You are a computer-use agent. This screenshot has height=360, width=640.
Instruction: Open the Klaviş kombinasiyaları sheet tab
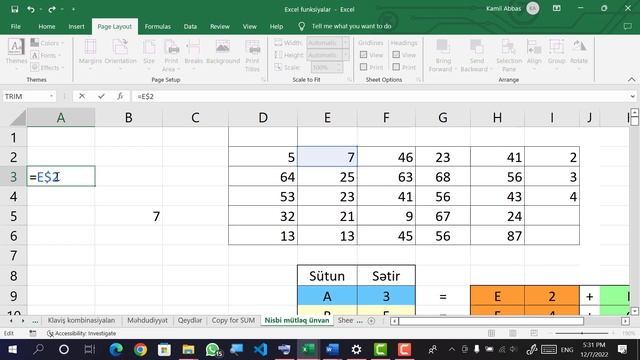[x=81, y=320]
